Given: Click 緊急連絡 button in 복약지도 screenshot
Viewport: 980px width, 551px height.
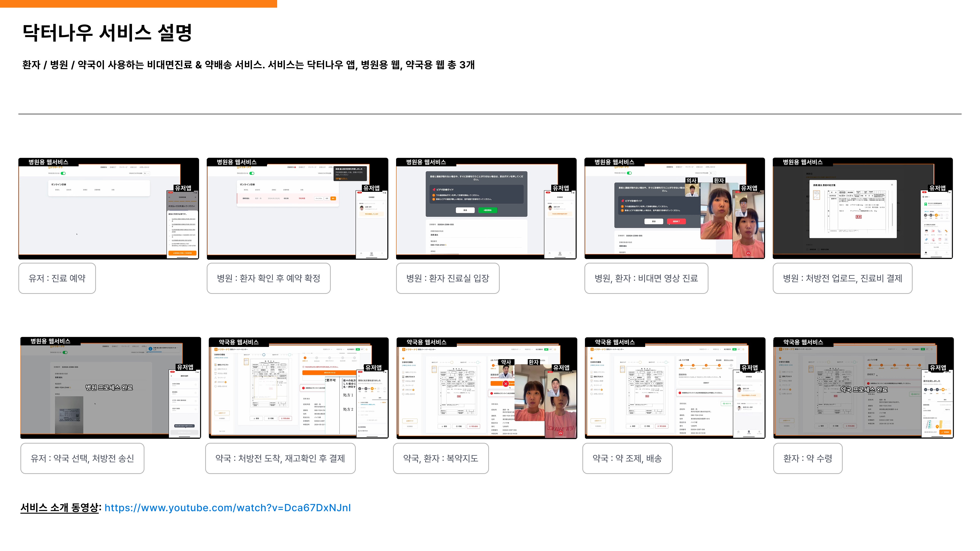Looking at the screenshot, I should click(x=474, y=426).
